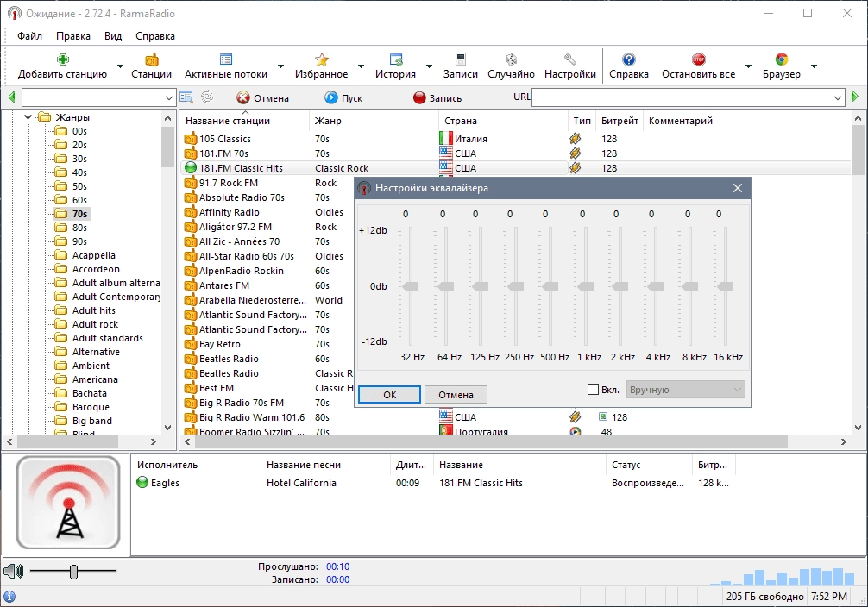The image size is (868, 607).
Task: Click OK in equalizer settings
Action: pyautogui.click(x=390, y=395)
